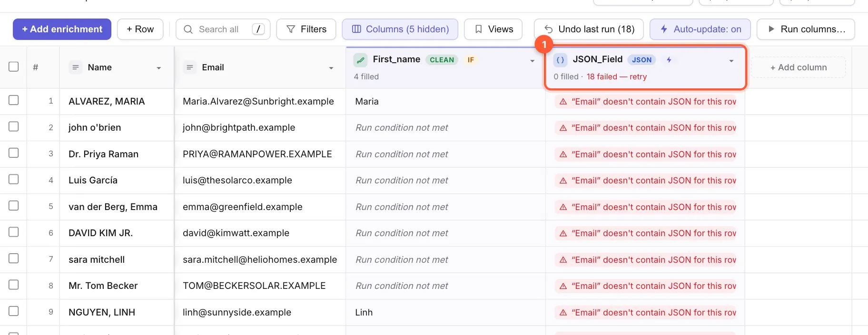Click the IF condition badge
868x335 pixels.
point(471,60)
